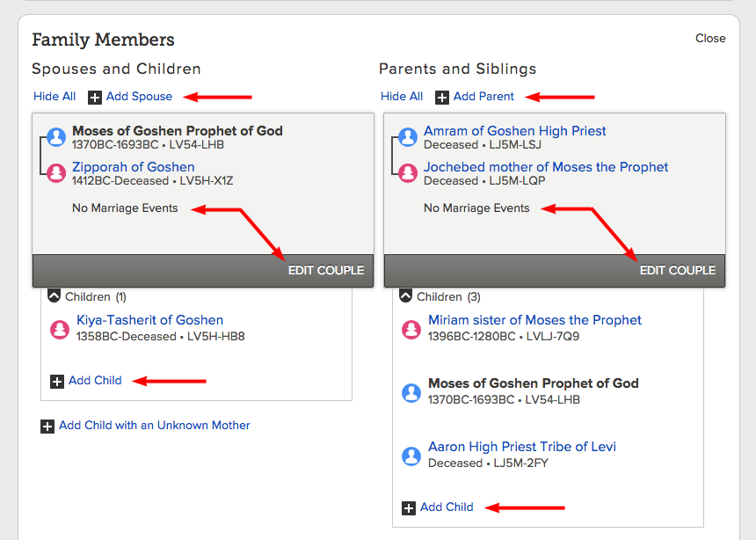Click EDIT COUPLE for Amram and Jochebed

pyautogui.click(x=678, y=270)
